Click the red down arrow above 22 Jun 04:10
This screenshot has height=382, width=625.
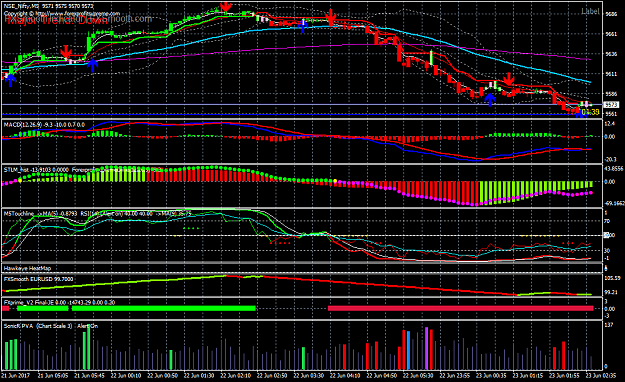(330, 17)
